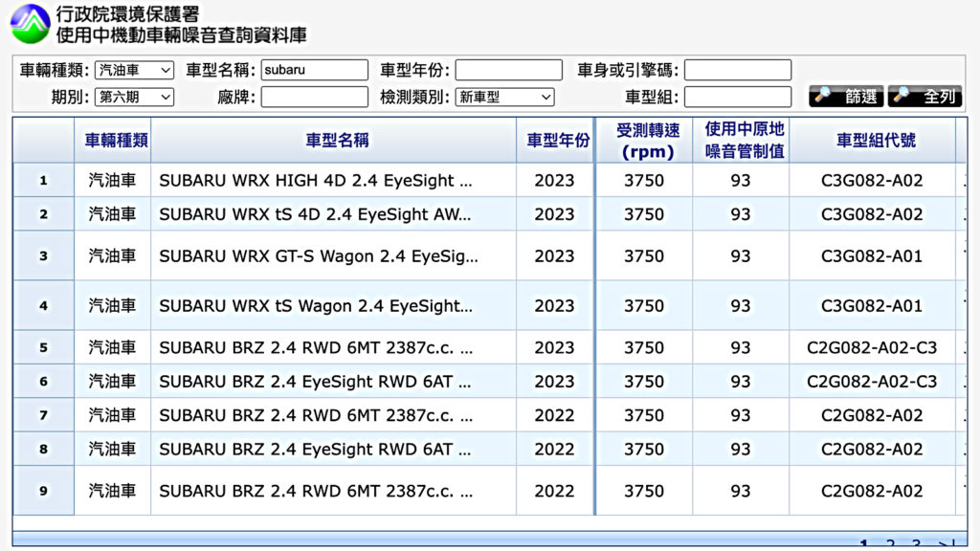
Task: Click row number 3 cell
Action: click(44, 255)
